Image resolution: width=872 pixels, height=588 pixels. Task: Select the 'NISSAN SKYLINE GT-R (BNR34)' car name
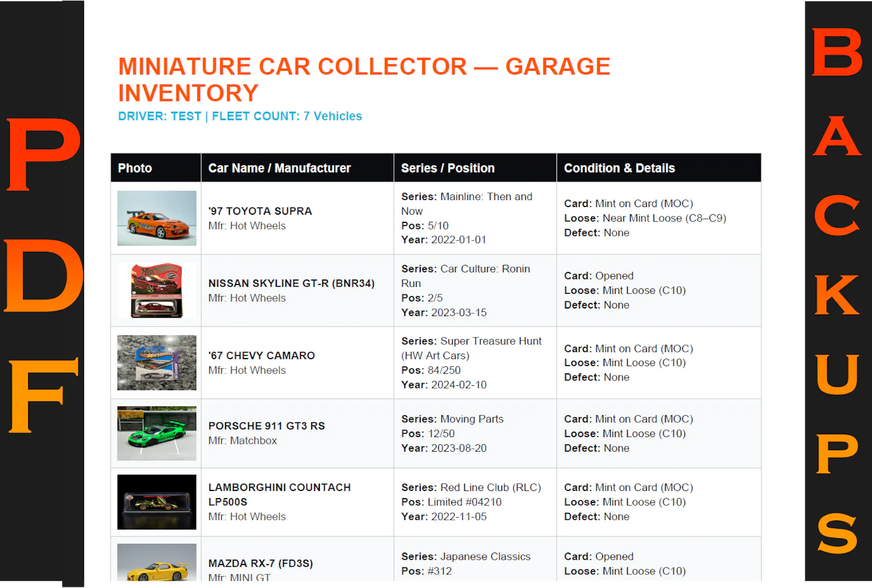click(x=292, y=283)
